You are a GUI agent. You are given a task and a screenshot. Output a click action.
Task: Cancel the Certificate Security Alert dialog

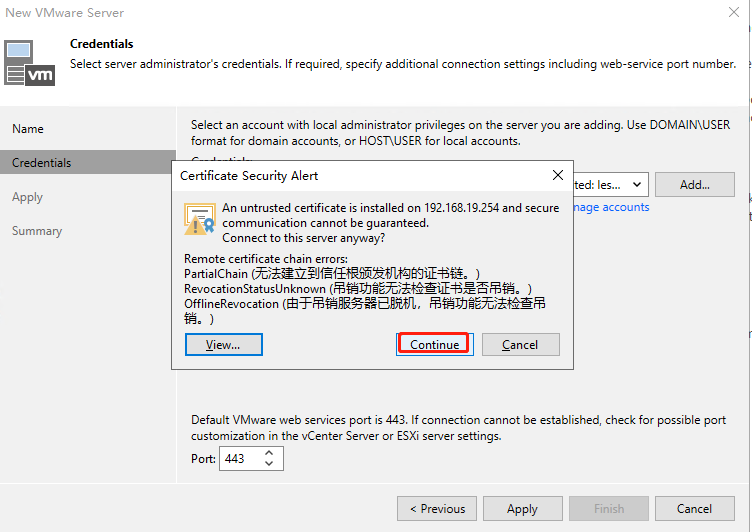click(520, 344)
